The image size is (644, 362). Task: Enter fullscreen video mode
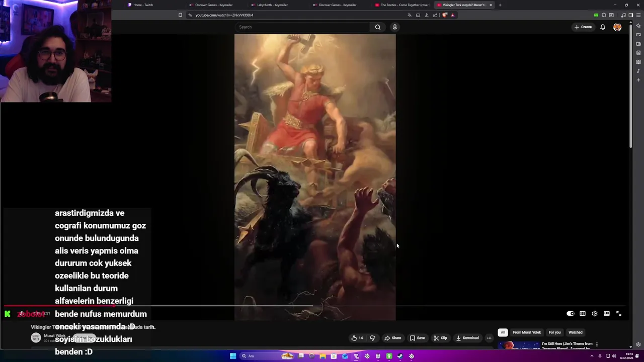(619, 314)
